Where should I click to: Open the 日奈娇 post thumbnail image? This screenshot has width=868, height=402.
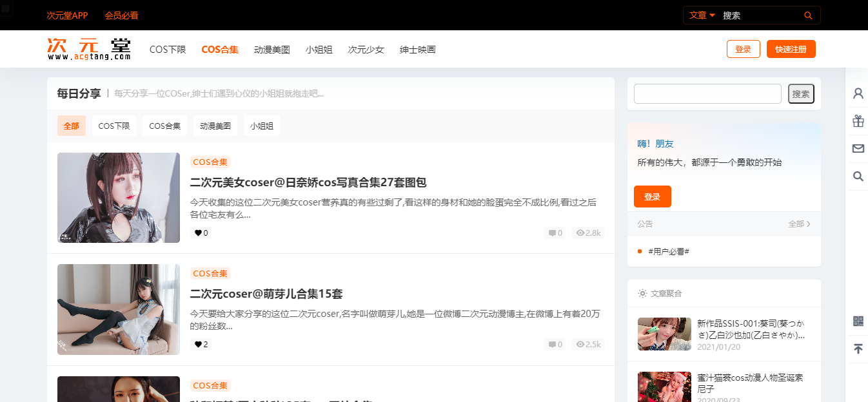coord(119,198)
